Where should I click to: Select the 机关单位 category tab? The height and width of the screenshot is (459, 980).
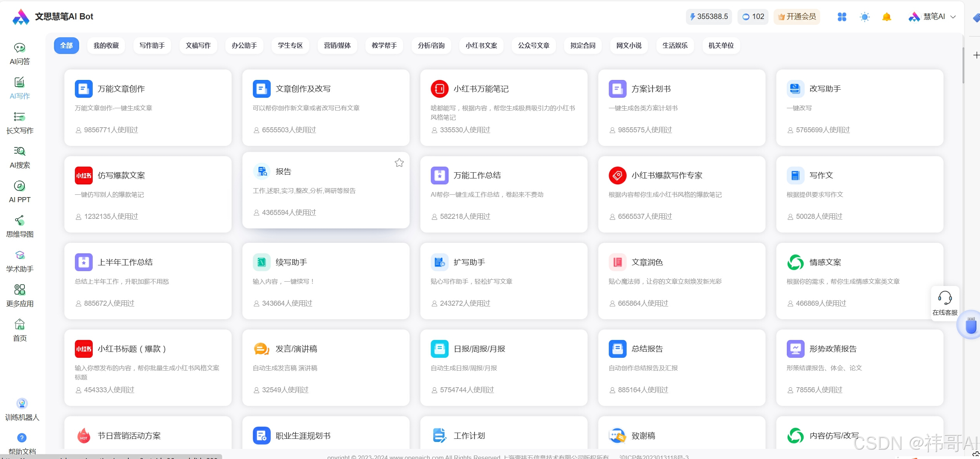721,45
